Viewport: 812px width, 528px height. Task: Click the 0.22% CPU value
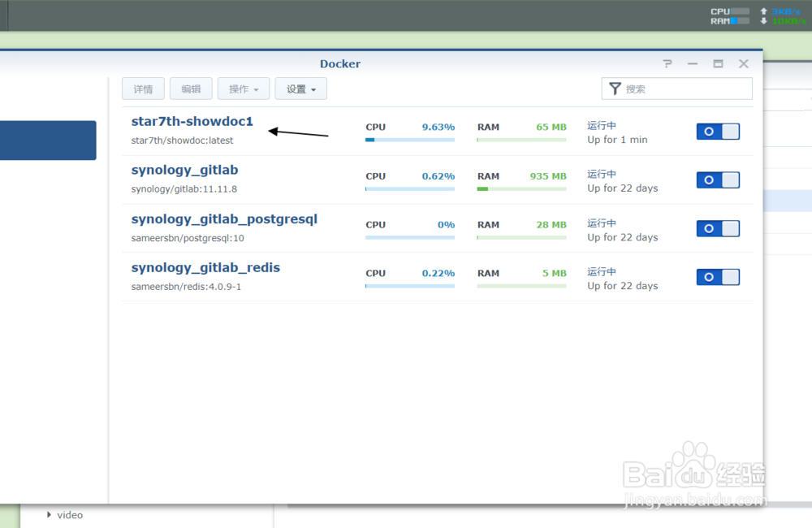tap(438, 273)
